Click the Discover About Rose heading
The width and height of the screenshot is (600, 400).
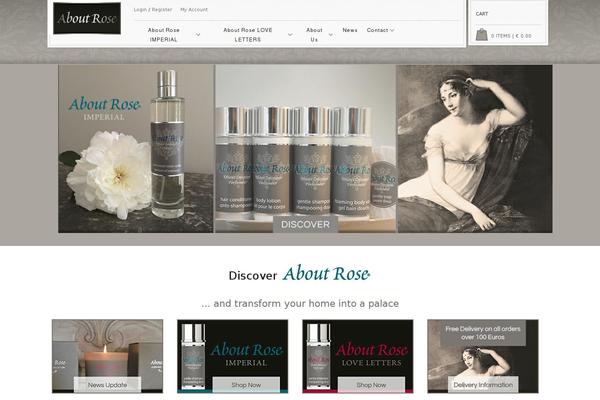pos(299,274)
